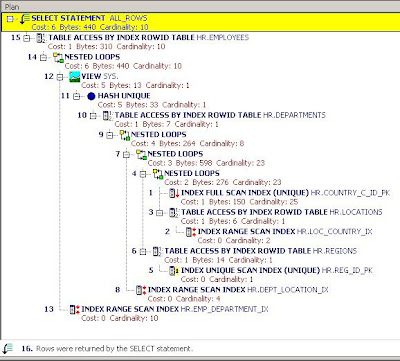The width and height of the screenshot is (400, 361).
Task: Click 'Cost: 5 Bytes: 13 Cardinality: 1'
Action: click(135, 85)
